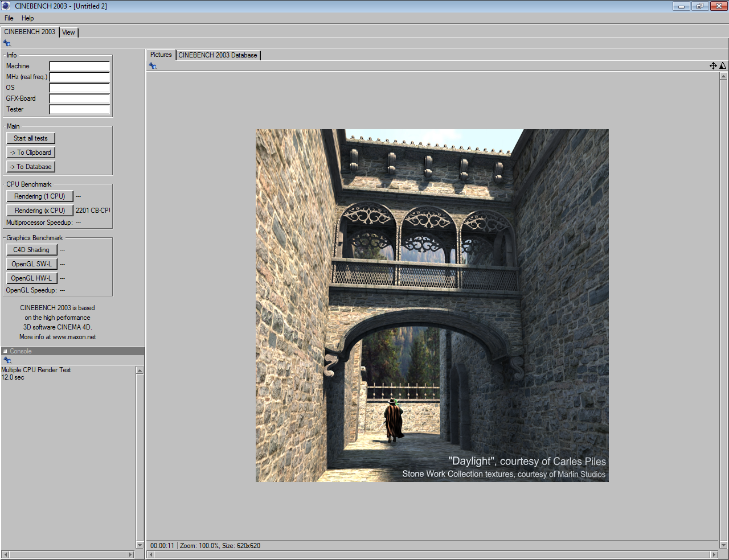
Task: Start the C4D Shading test
Action: pyautogui.click(x=32, y=250)
